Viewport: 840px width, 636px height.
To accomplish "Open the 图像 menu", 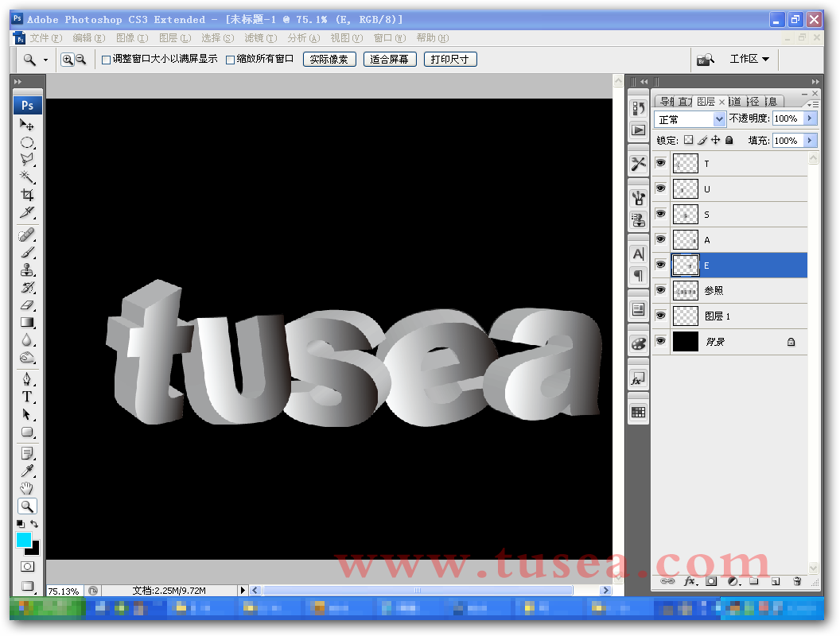I will click(132, 38).
